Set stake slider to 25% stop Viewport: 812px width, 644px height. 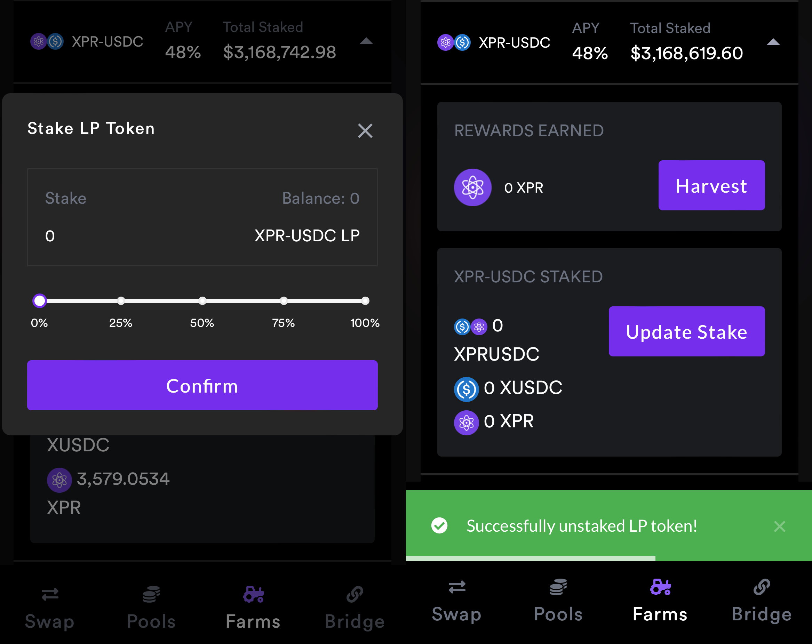click(121, 300)
